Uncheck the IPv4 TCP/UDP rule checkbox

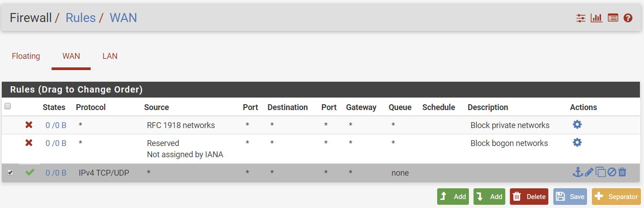(x=10, y=173)
